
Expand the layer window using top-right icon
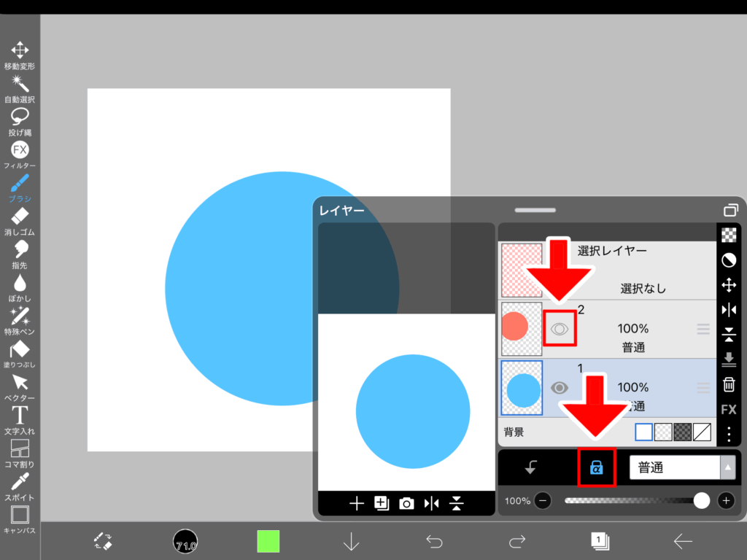click(730, 210)
